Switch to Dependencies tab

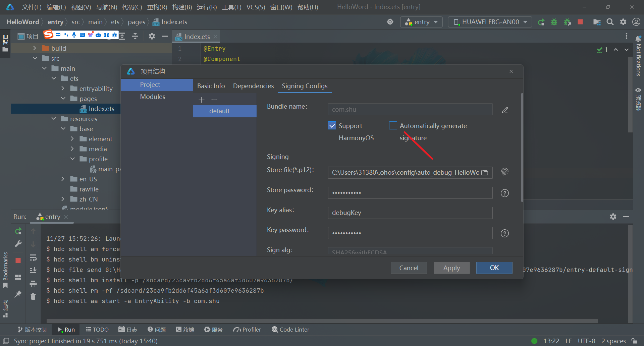253,86
